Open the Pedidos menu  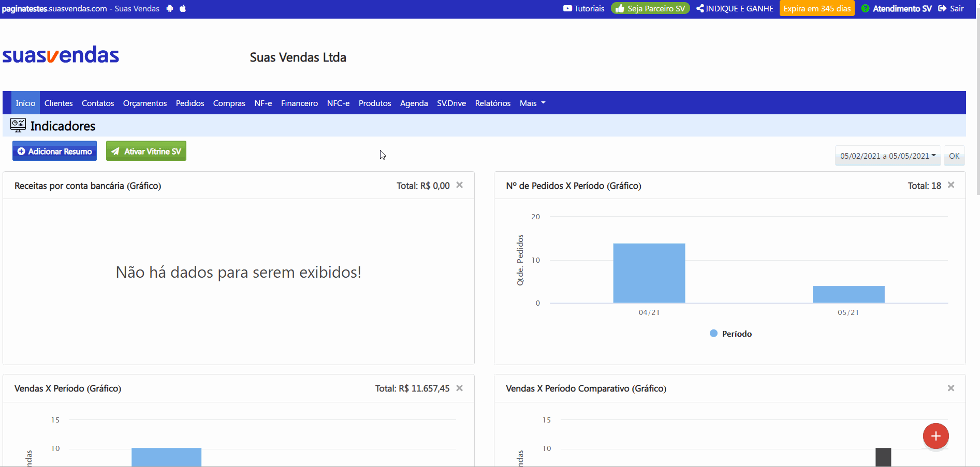[190, 103]
